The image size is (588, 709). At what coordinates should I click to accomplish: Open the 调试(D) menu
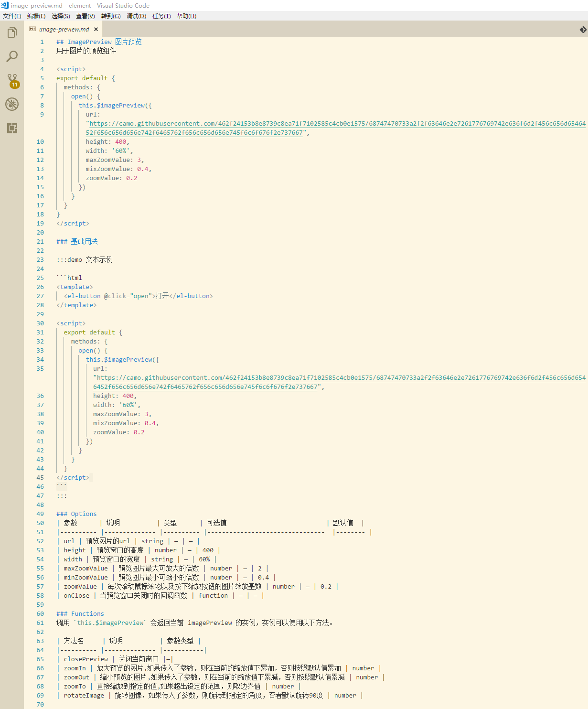point(136,16)
